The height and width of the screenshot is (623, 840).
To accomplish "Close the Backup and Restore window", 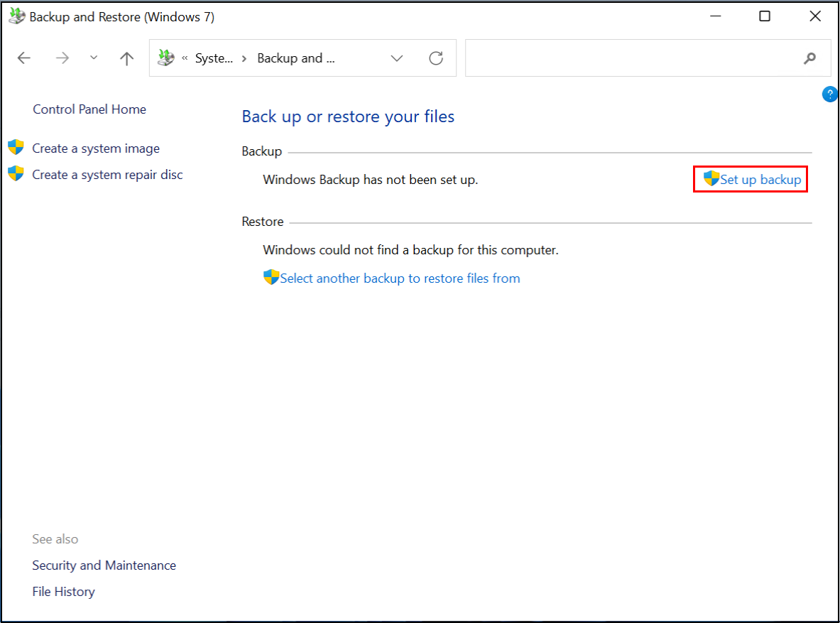I will point(815,16).
